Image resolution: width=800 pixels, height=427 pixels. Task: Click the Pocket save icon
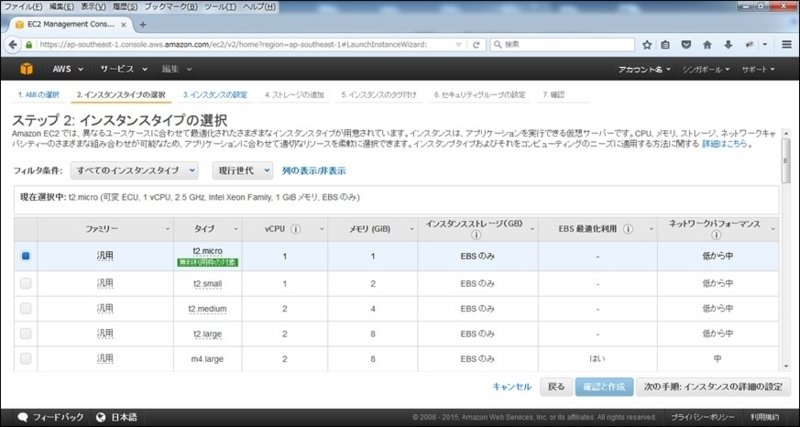point(687,44)
